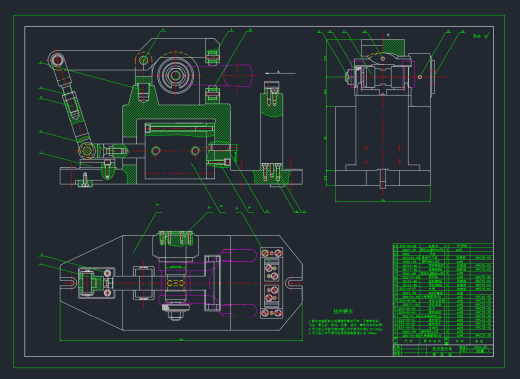Click the title block below the parts list
Image resolution: width=520 pixels, height=379 pixels.
(x=443, y=351)
